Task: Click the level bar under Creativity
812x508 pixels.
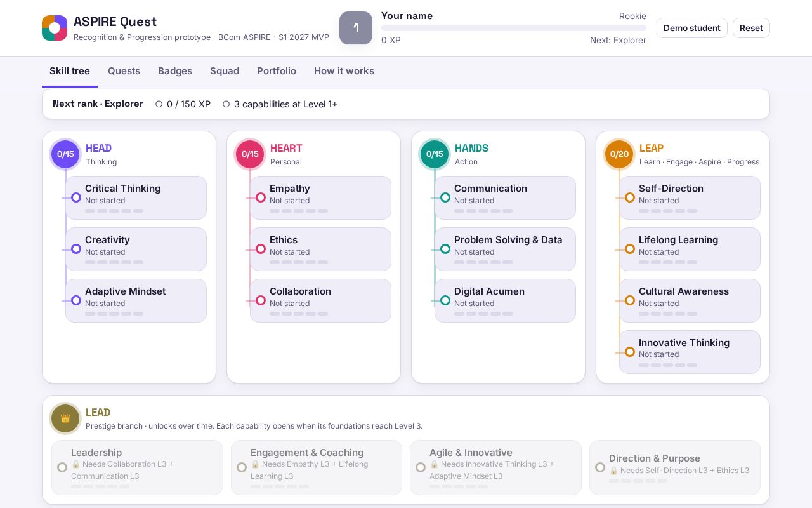Action: pos(114,262)
